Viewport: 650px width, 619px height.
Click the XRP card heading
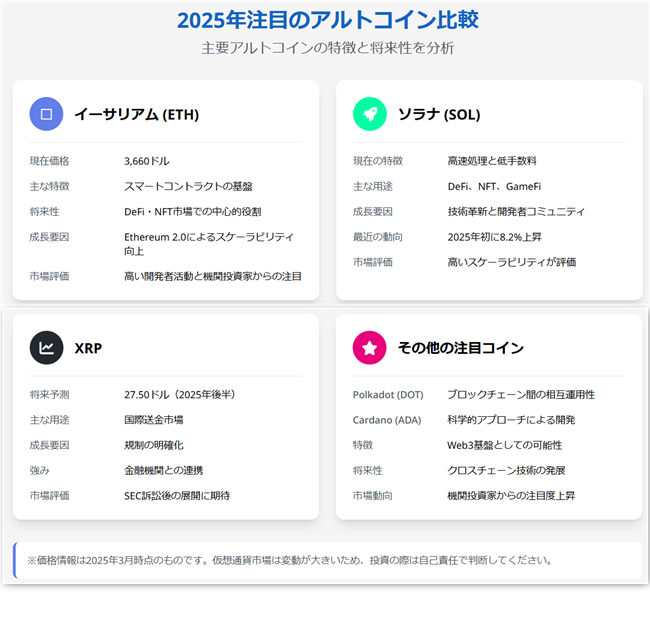pyautogui.click(x=88, y=348)
